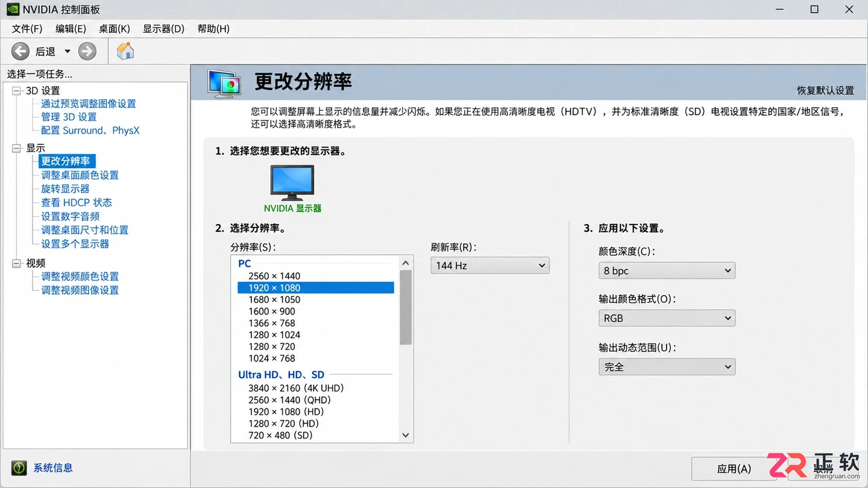Screen dimensions: 868x488
Task: Open the 帮助(H) menu
Action: click(x=213, y=29)
